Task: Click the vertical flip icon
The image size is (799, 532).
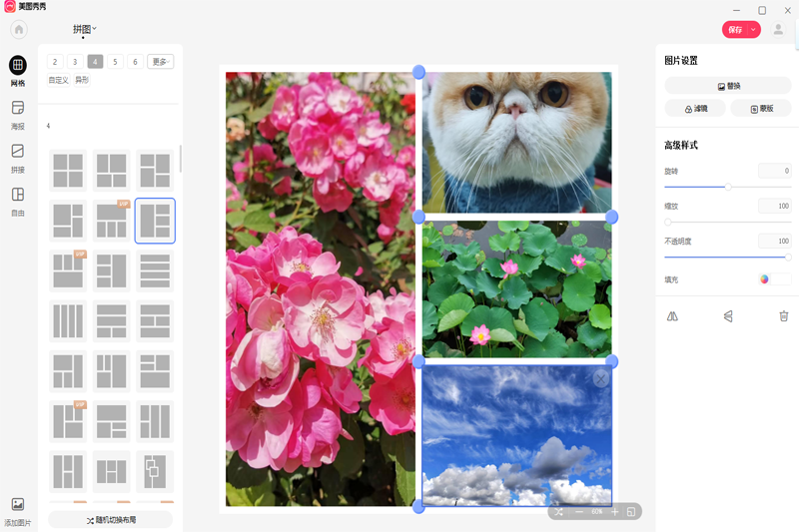Action: pyautogui.click(x=728, y=316)
